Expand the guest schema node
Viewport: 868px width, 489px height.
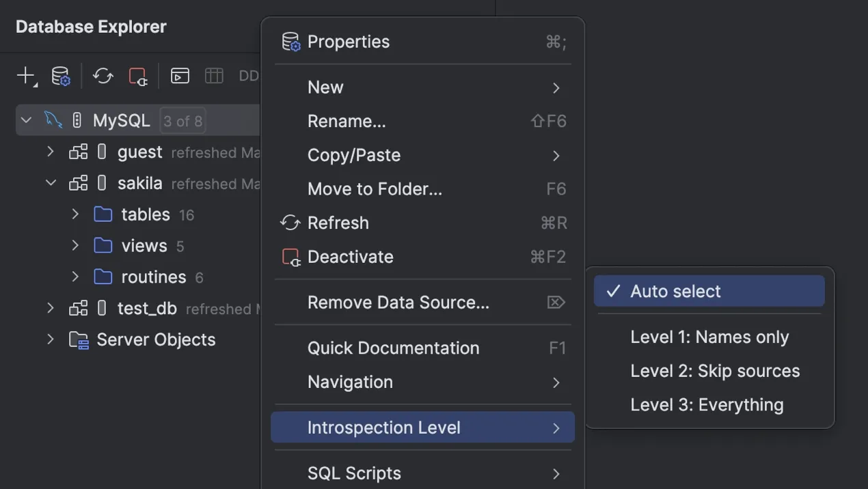(51, 152)
